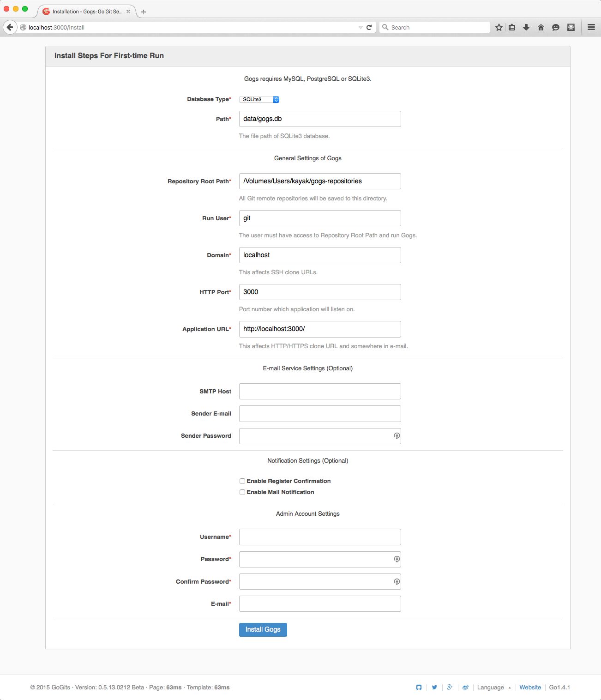601x700 pixels.
Task: Close the Installation tab
Action: [128, 12]
